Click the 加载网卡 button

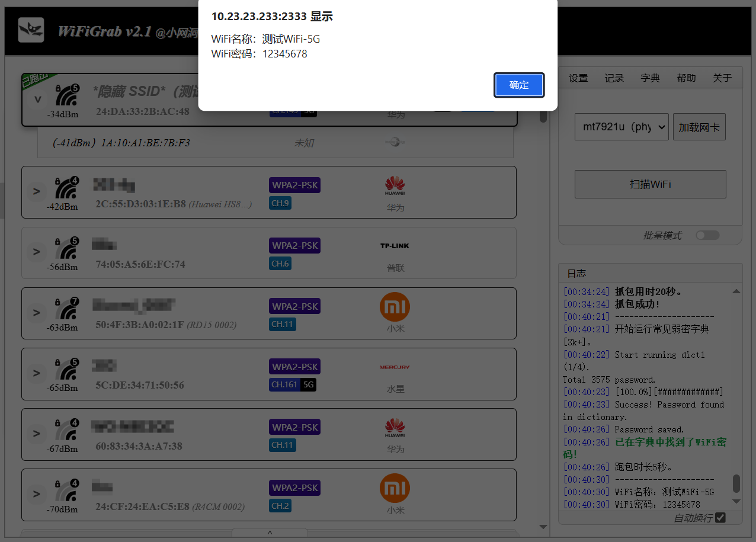point(699,127)
